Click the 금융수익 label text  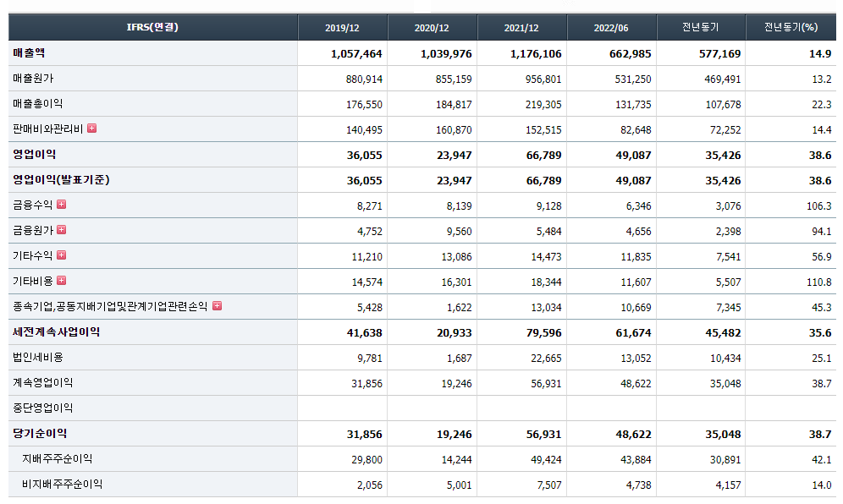click(x=33, y=205)
